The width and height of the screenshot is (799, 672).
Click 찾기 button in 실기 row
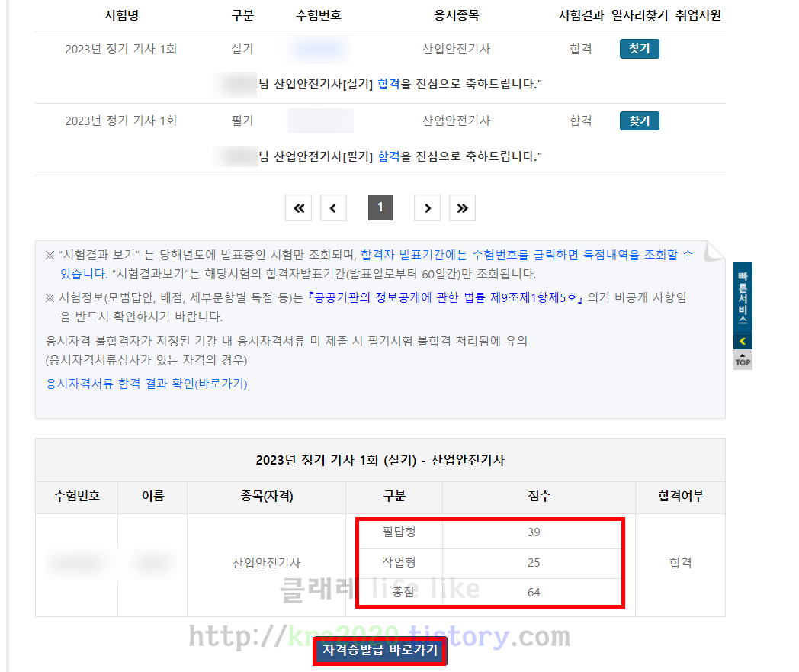[x=639, y=49]
